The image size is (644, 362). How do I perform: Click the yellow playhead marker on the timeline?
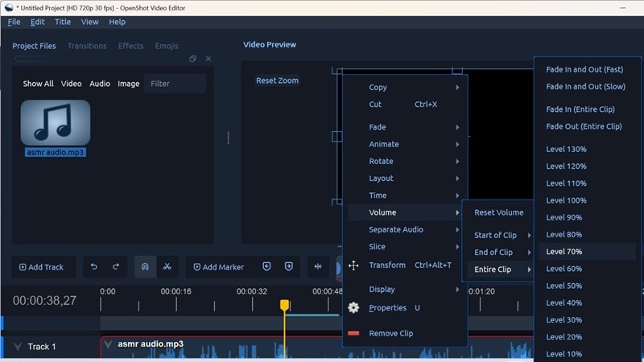coord(284,305)
